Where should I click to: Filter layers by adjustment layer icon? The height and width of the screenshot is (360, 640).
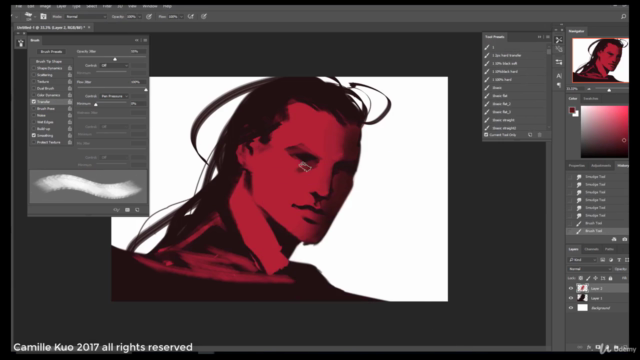tap(611, 260)
